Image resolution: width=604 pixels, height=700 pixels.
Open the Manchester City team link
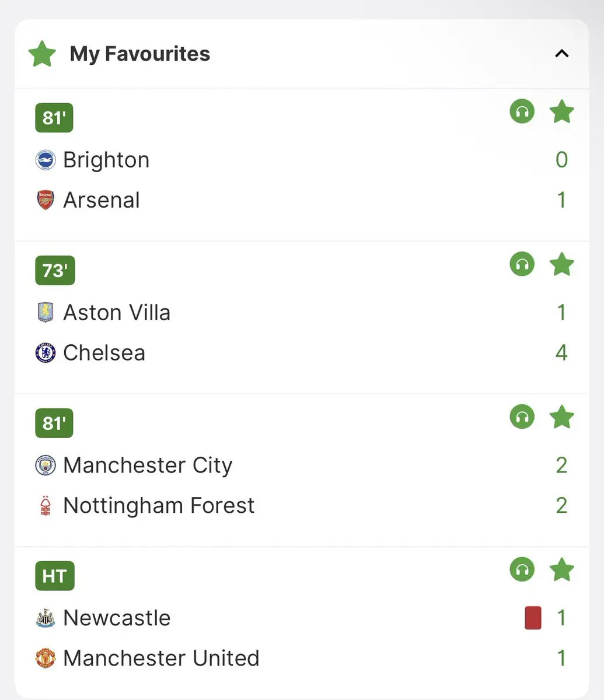[148, 465]
